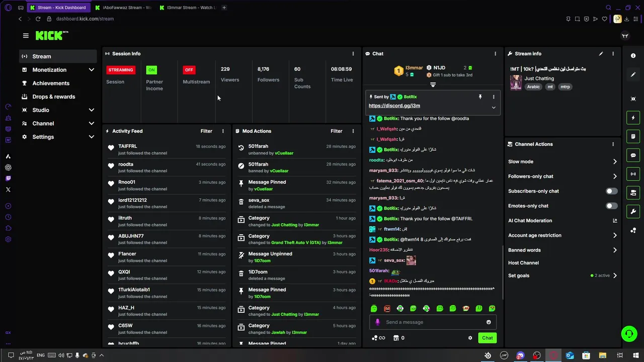Click the chat scrollbar
This screenshot has width=644, height=362.
pos(503,271)
